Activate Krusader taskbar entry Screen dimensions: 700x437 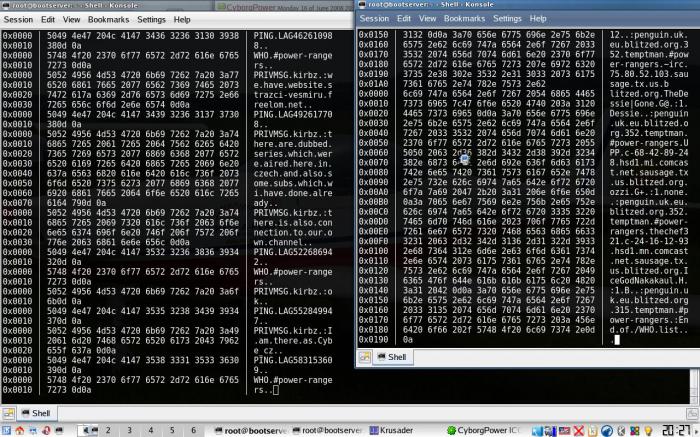click(x=392, y=431)
